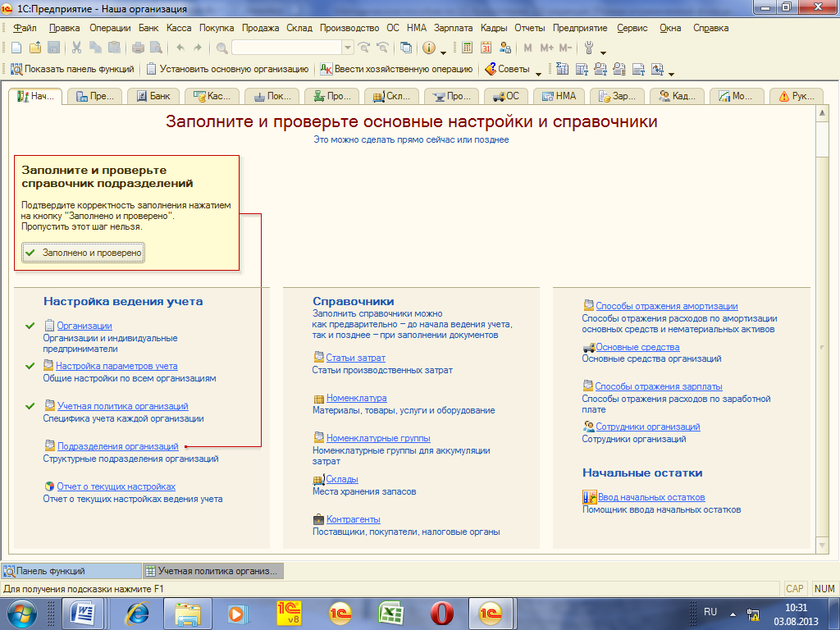Open the Зарплата menu
Screen dimensions: 840x630
(x=453, y=28)
